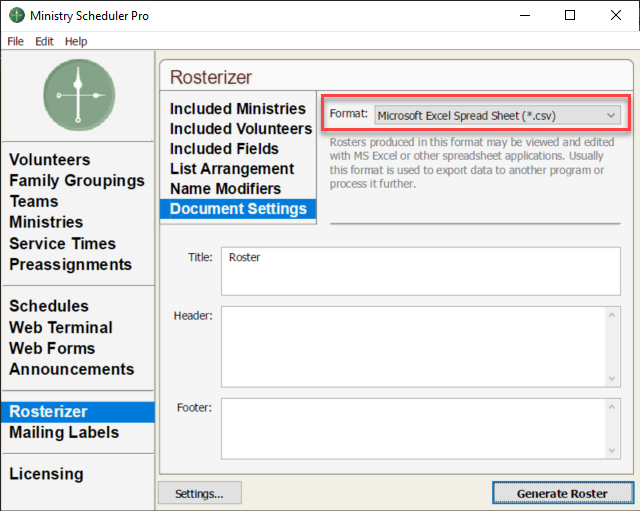Go to Volunteers in the sidebar
The height and width of the screenshot is (511, 640).
[x=49, y=160]
